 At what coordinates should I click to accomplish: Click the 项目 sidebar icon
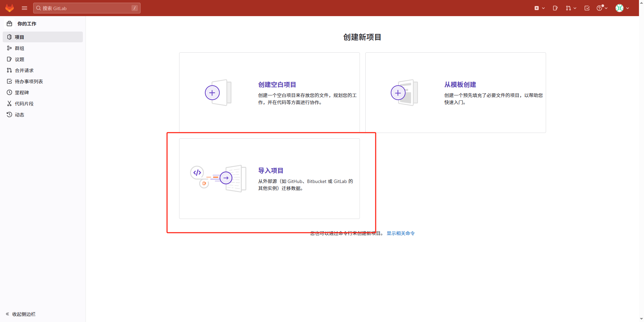click(x=9, y=37)
